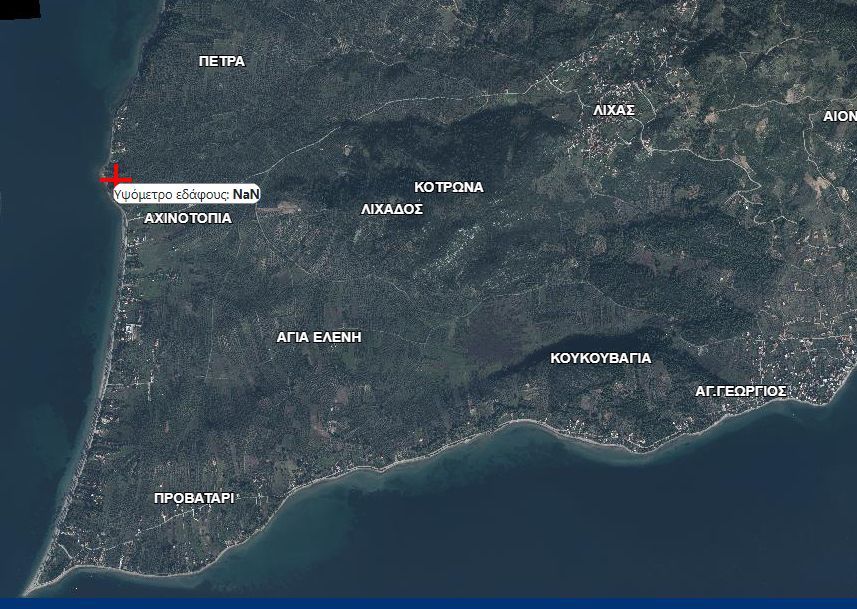Click the blue bar along the bottom edge

428,603
